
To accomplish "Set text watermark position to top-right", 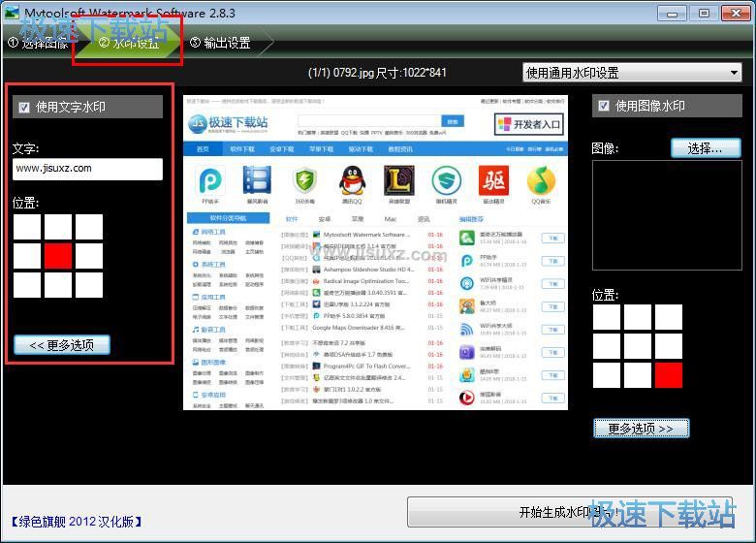I will [89, 227].
